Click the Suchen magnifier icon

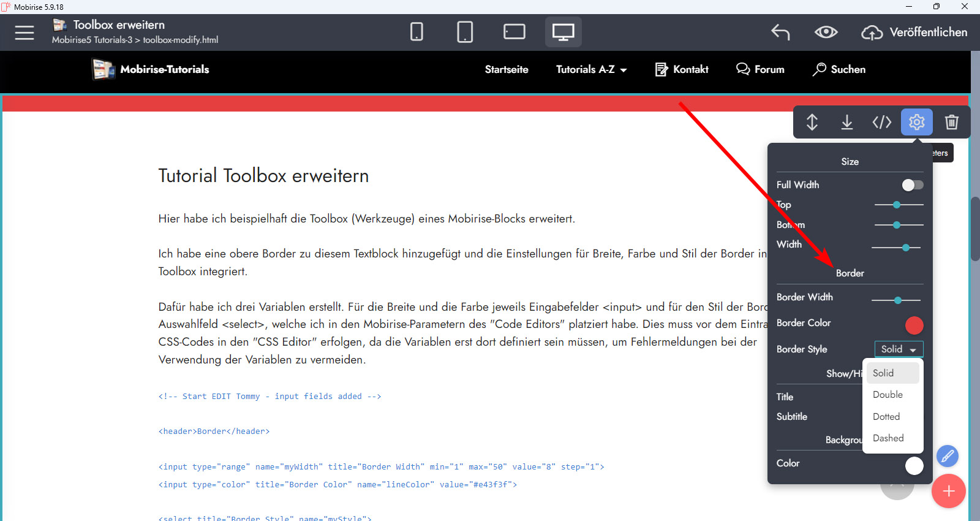pos(819,69)
